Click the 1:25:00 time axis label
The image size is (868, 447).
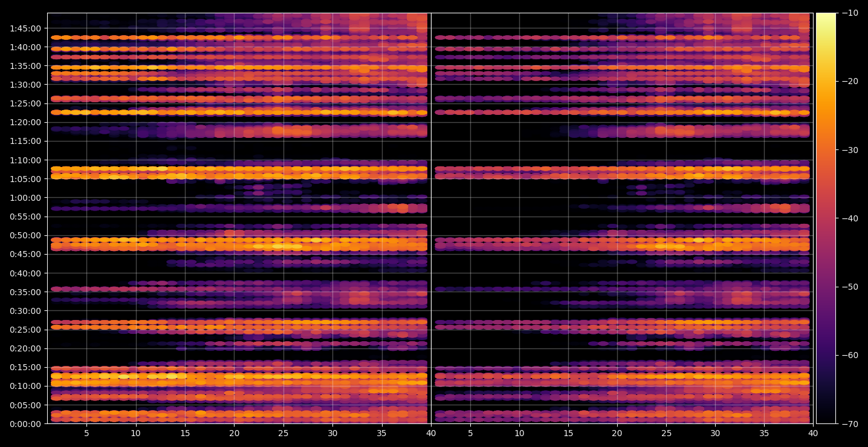[x=25, y=103]
